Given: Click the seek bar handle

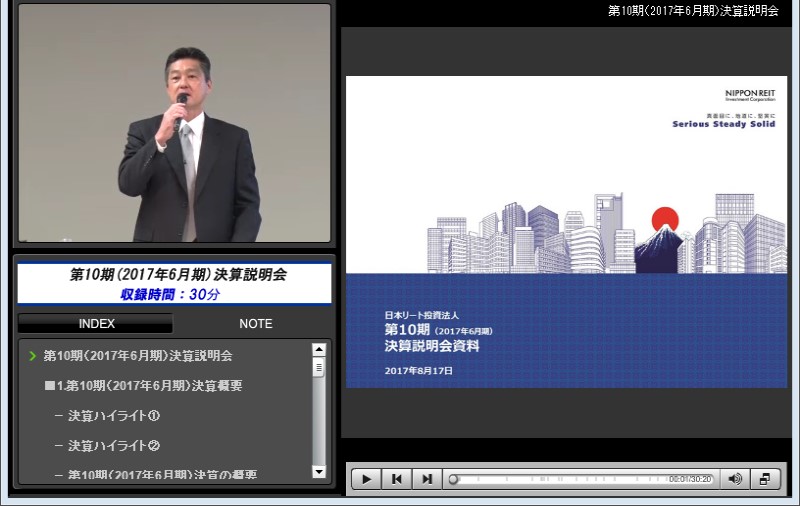Looking at the screenshot, I should [x=453, y=479].
